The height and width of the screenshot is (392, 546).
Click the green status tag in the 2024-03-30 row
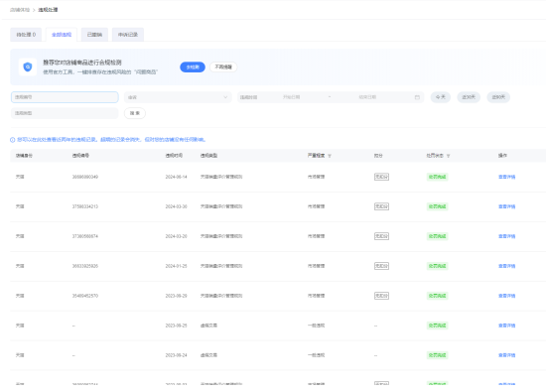pyautogui.click(x=437, y=206)
